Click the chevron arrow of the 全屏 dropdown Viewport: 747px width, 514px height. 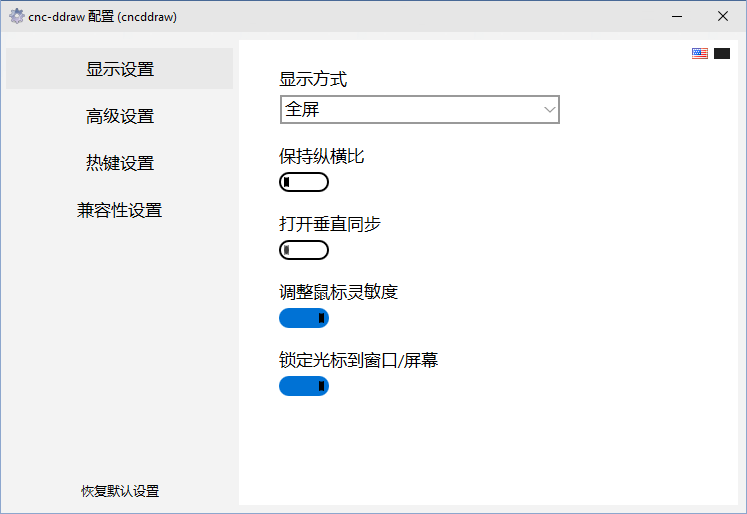tap(549, 109)
